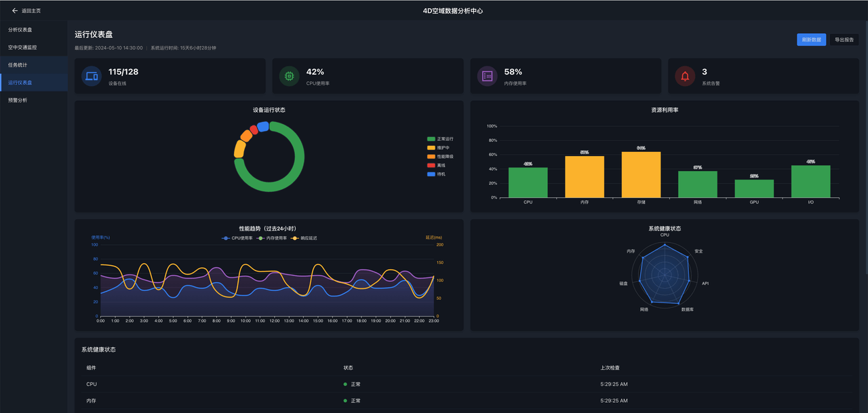Toggle 维护中 legend item
This screenshot has width=868, height=413.
click(x=439, y=148)
